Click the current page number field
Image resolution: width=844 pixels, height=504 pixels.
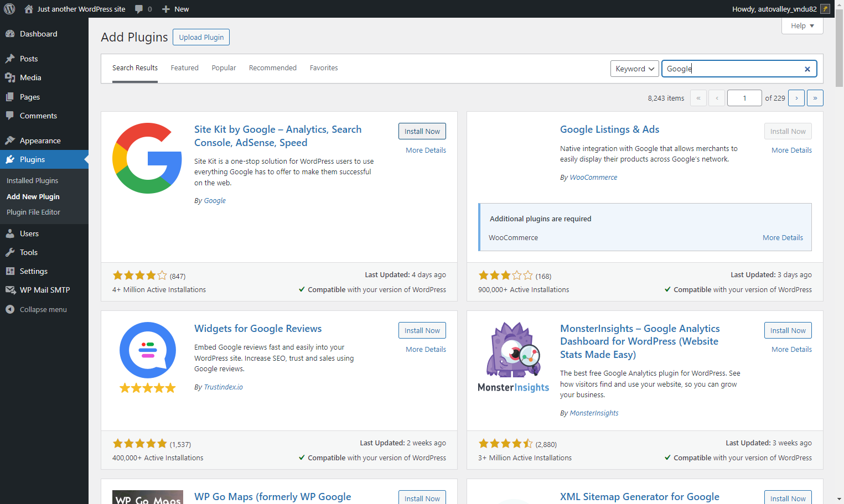point(744,98)
